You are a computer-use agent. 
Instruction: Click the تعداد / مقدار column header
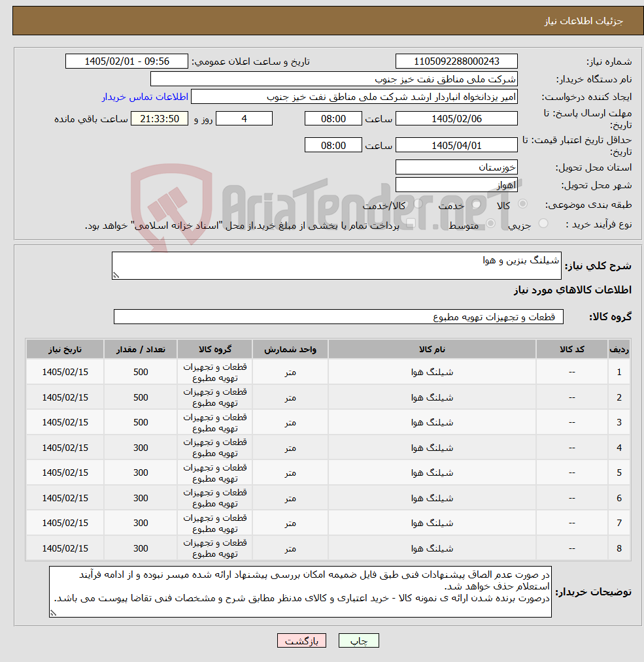(x=141, y=350)
